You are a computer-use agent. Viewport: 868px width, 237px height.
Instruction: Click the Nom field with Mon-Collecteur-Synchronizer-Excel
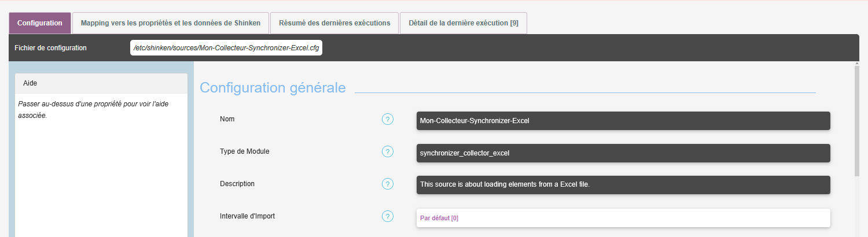[623, 121]
